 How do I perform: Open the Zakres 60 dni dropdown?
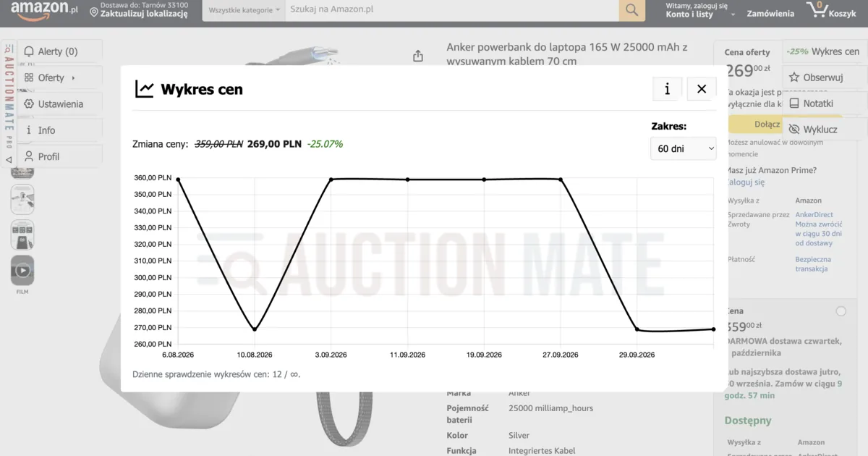click(x=683, y=148)
